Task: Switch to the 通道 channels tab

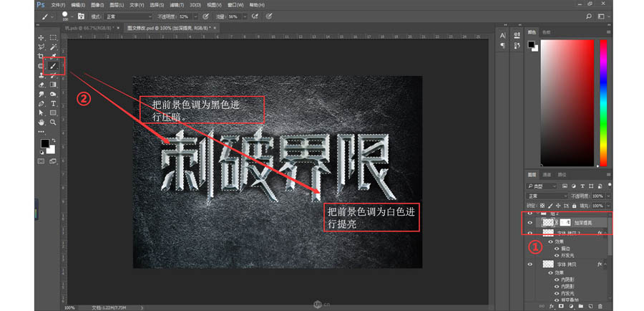Action: (547, 175)
